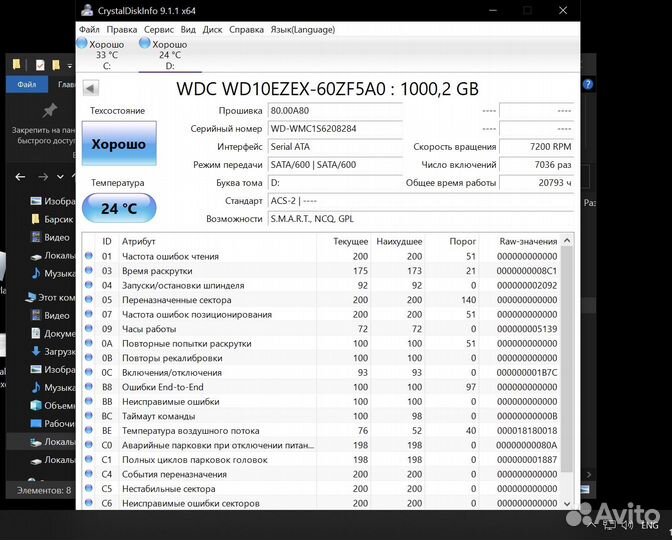Screen dimensions: 672x540
Task: Click the CrystalDiskInfo title bar icon
Action: (87, 10)
